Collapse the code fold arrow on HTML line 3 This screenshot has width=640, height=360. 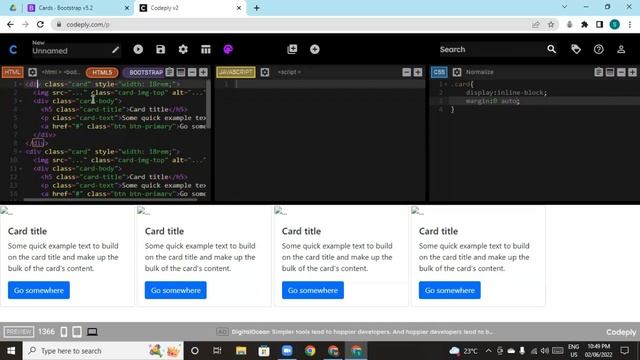point(20,101)
